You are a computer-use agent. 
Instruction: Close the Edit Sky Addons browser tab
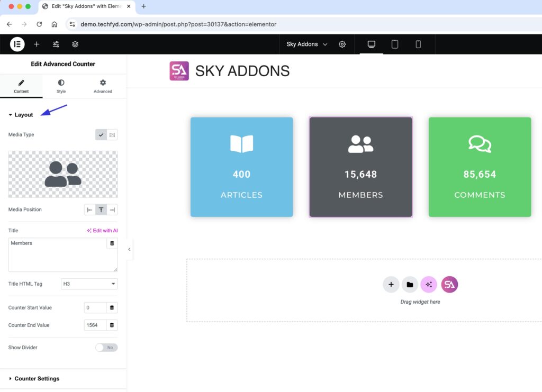tap(129, 6)
